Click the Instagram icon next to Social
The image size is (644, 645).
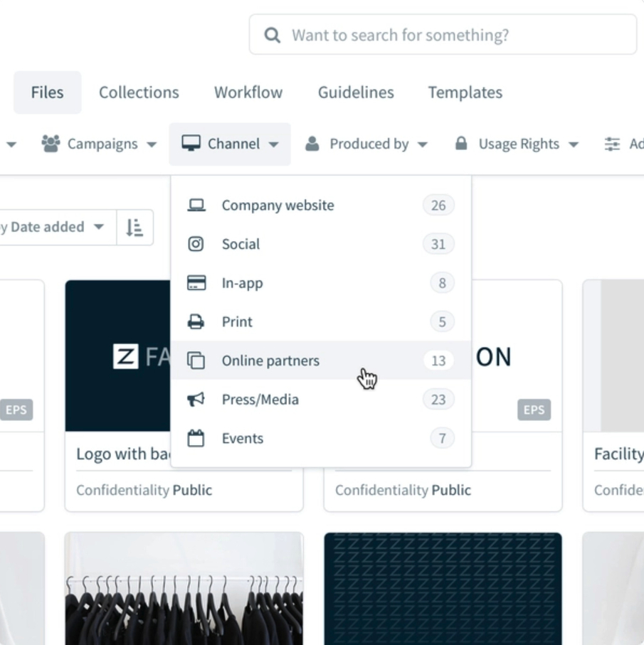click(x=196, y=244)
